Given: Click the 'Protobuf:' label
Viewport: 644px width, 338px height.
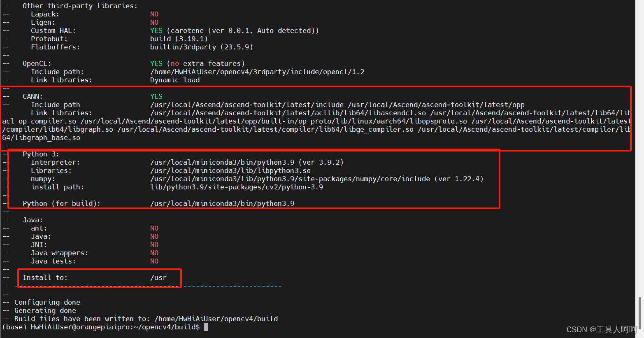Looking at the screenshot, I should click(49, 39).
